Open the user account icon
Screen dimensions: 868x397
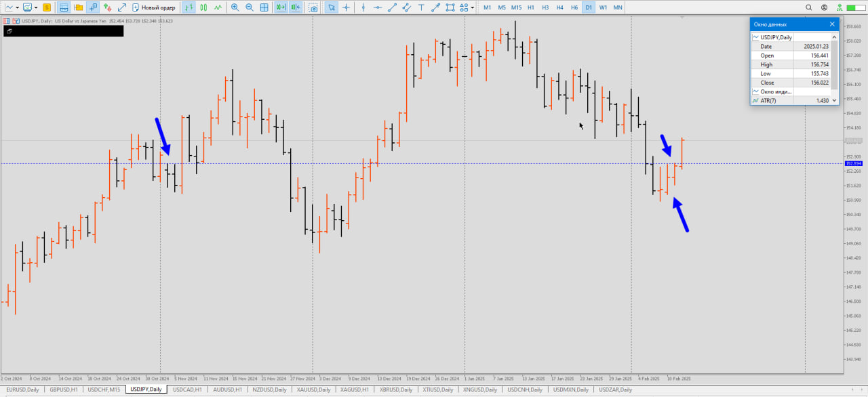point(824,7)
